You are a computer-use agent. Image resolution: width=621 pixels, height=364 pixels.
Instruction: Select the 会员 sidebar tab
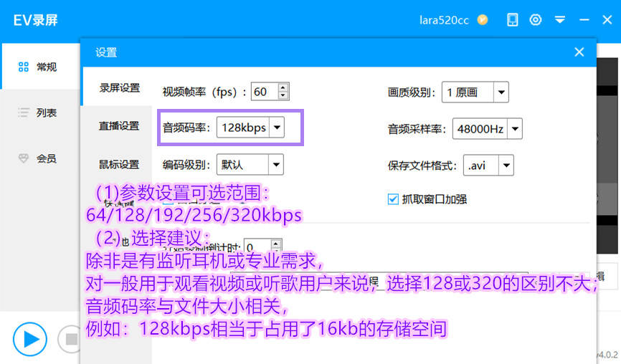pyautogui.click(x=41, y=158)
